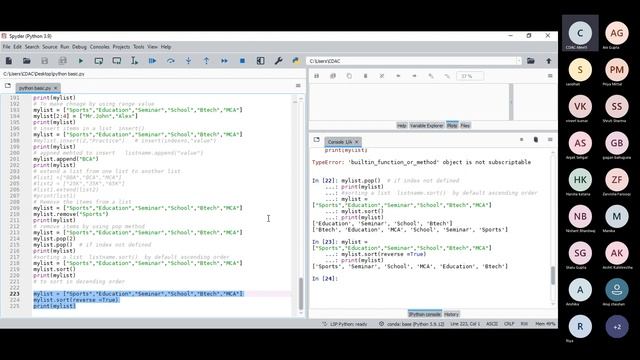The height and width of the screenshot is (360, 640).
Task: Show the next plot
Action: point(414,76)
